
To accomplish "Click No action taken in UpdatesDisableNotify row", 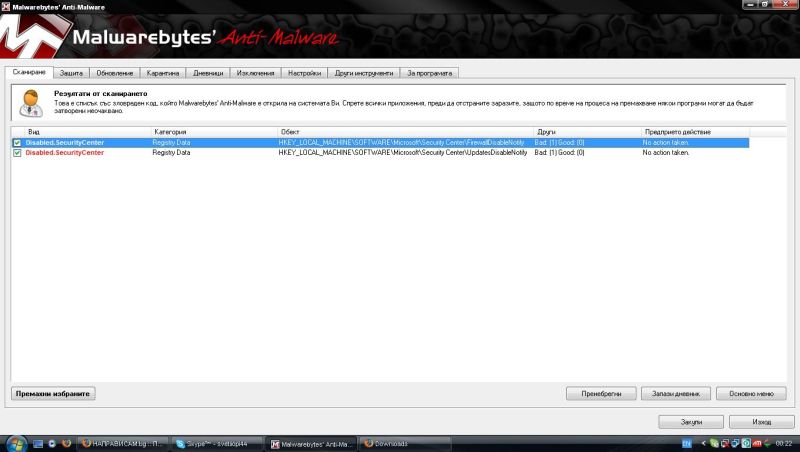I will point(666,153).
